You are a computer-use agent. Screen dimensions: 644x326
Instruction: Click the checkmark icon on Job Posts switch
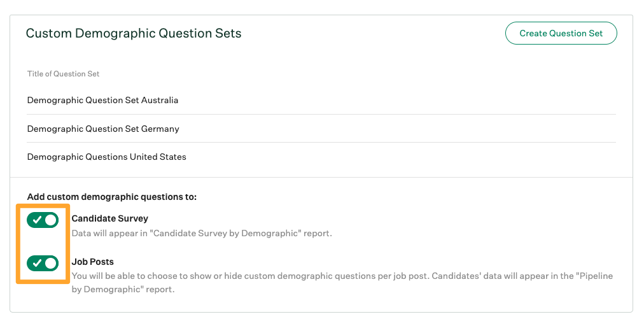[37, 263]
